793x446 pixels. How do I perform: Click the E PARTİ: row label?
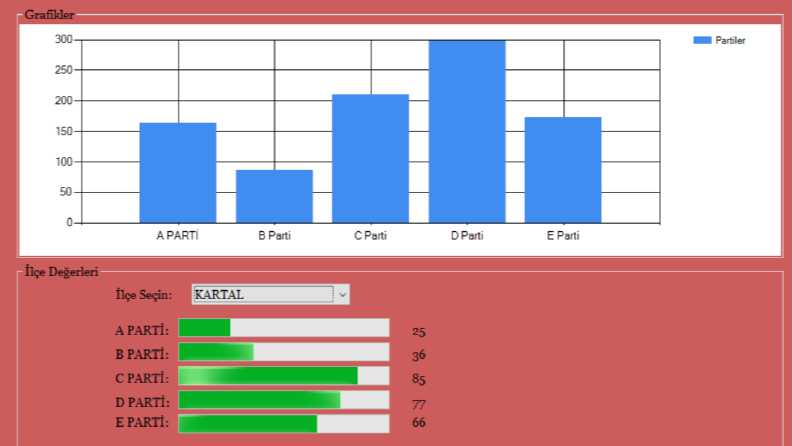click(x=142, y=422)
